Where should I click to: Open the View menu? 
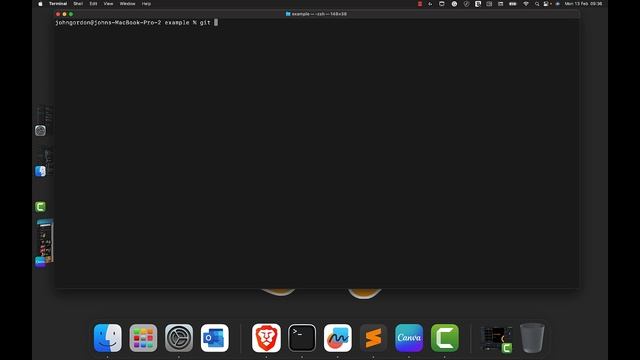(x=108, y=4)
